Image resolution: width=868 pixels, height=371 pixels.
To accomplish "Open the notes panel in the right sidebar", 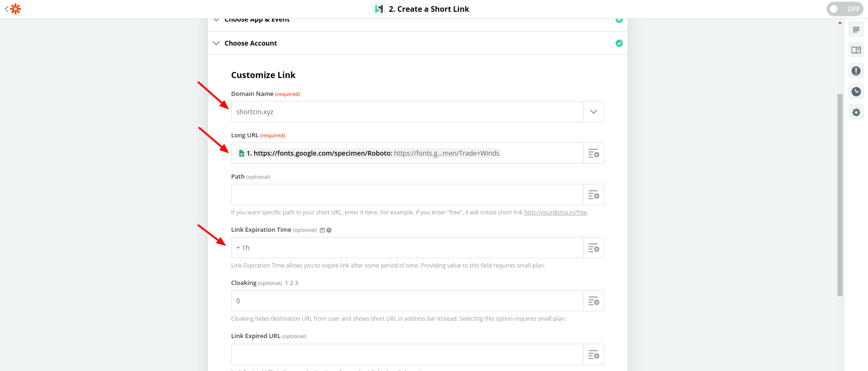I will (x=856, y=29).
